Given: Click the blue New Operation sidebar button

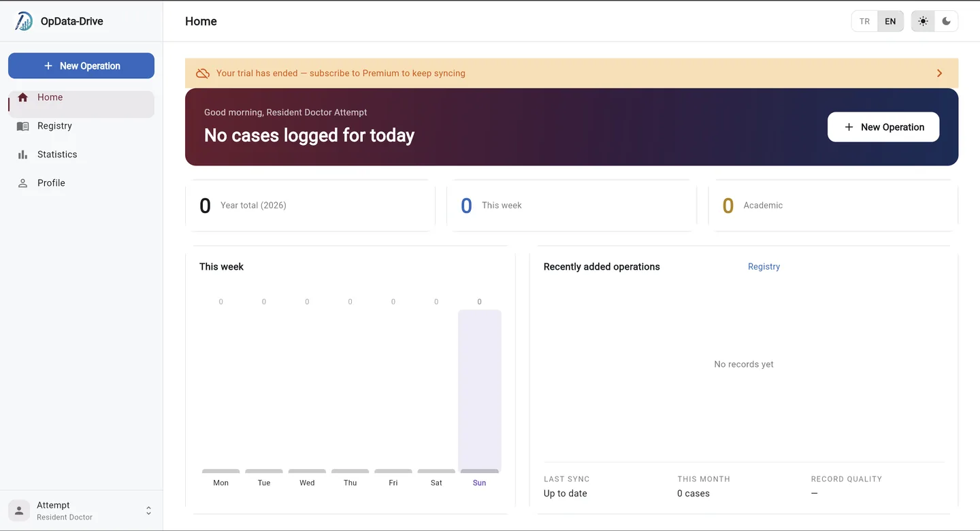Looking at the screenshot, I should [82, 66].
